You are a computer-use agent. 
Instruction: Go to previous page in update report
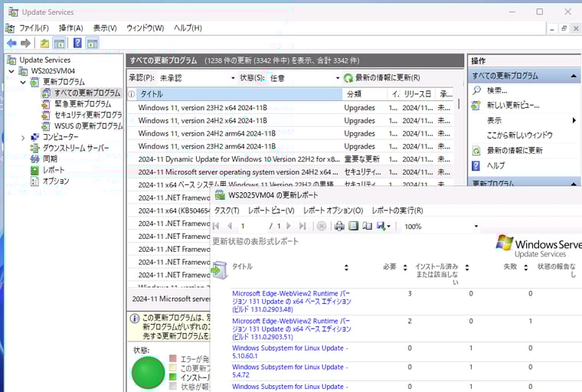click(230, 226)
